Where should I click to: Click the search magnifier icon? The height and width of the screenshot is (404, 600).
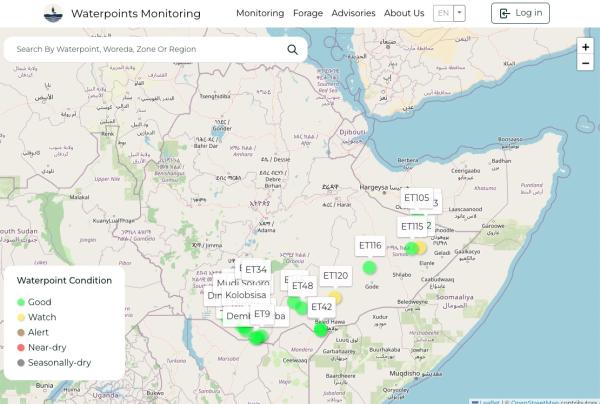tap(293, 49)
